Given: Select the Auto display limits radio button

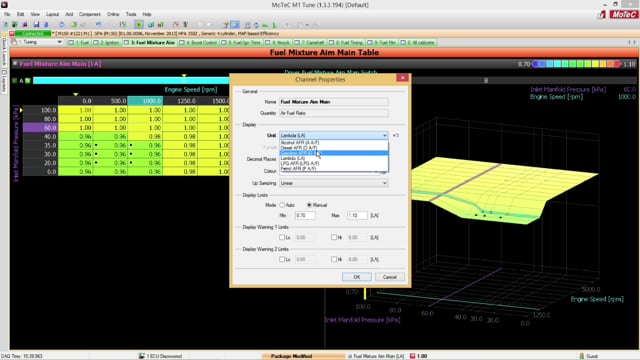Looking at the screenshot, I should pyautogui.click(x=282, y=205).
